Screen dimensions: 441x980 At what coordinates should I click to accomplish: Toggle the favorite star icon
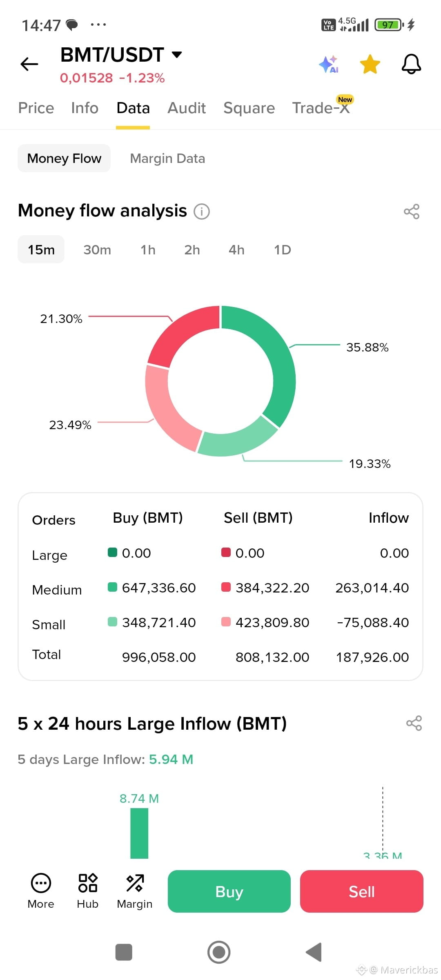[370, 65]
